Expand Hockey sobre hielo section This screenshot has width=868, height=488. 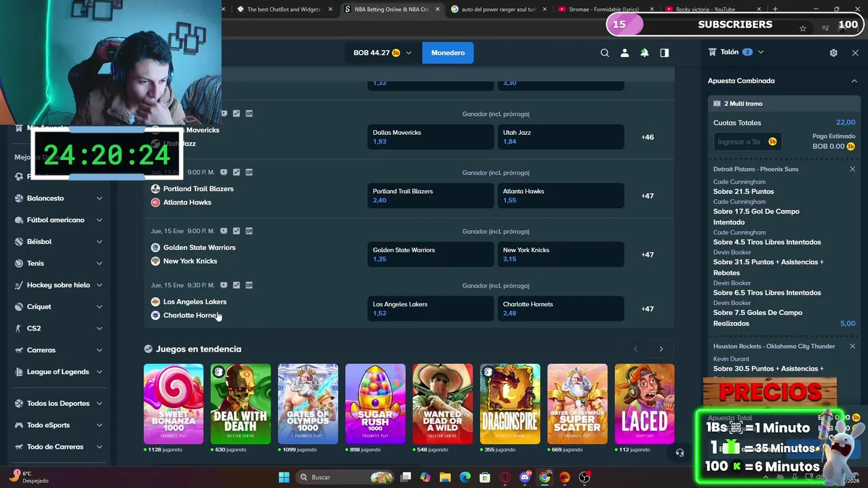[99, 285]
